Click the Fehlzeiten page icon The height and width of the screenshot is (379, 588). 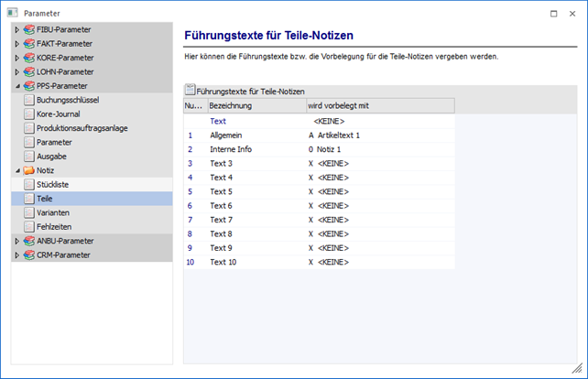click(30, 226)
